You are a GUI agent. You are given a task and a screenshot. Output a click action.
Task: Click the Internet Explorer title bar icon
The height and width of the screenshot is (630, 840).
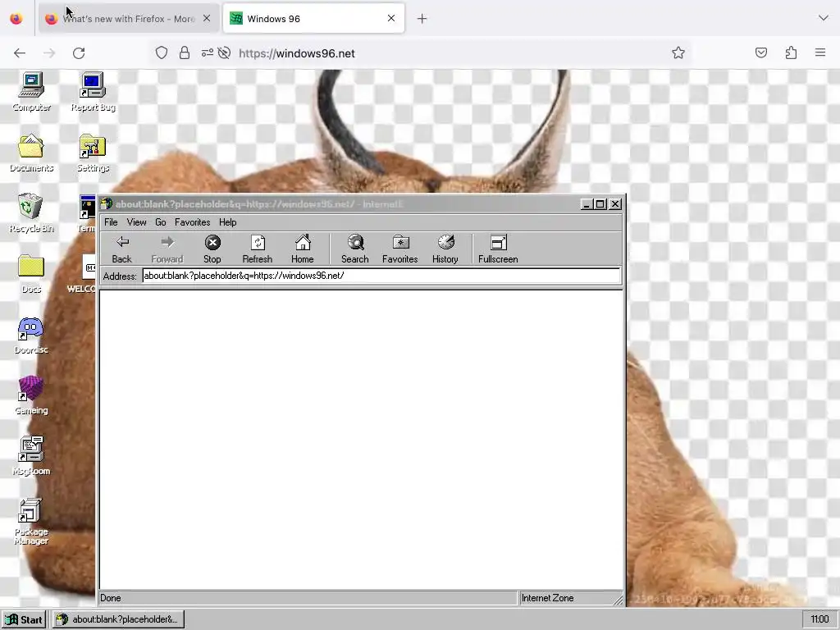tap(107, 203)
